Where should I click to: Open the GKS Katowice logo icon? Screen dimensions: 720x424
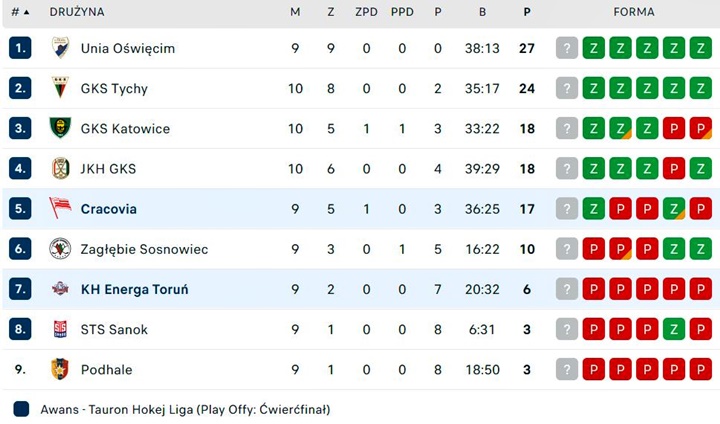(x=60, y=128)
